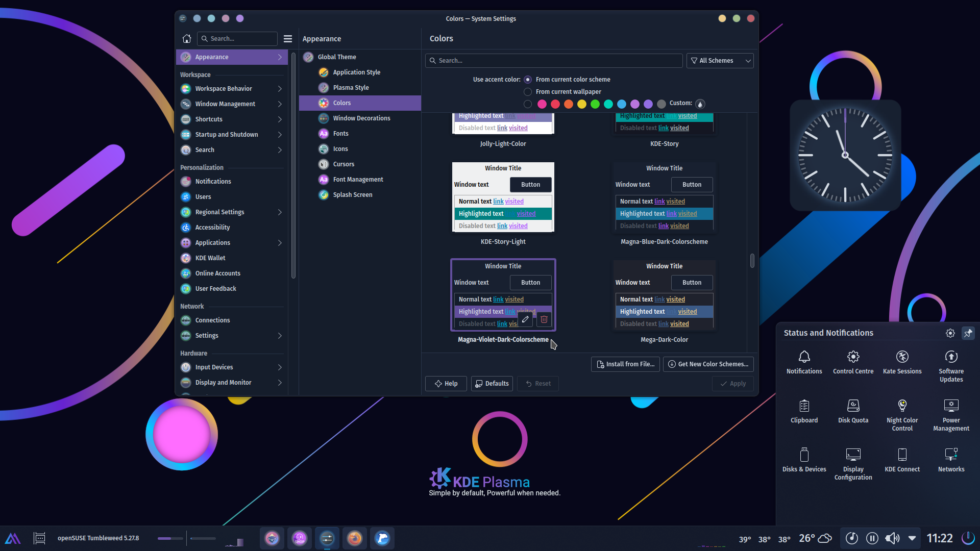Open the application launcher in the taskbar
Viewport: 980px width, 551px height.
point(13,538)
